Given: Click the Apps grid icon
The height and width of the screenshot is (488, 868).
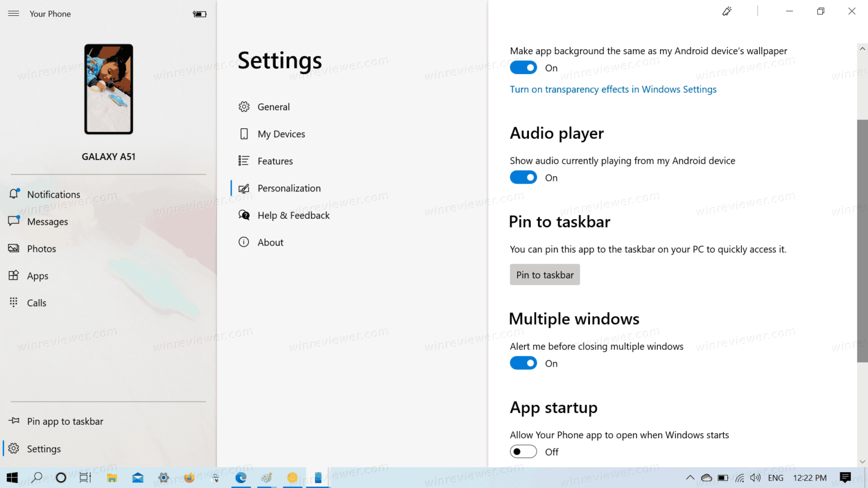Looking at the screenshot, I should (14, 275).
